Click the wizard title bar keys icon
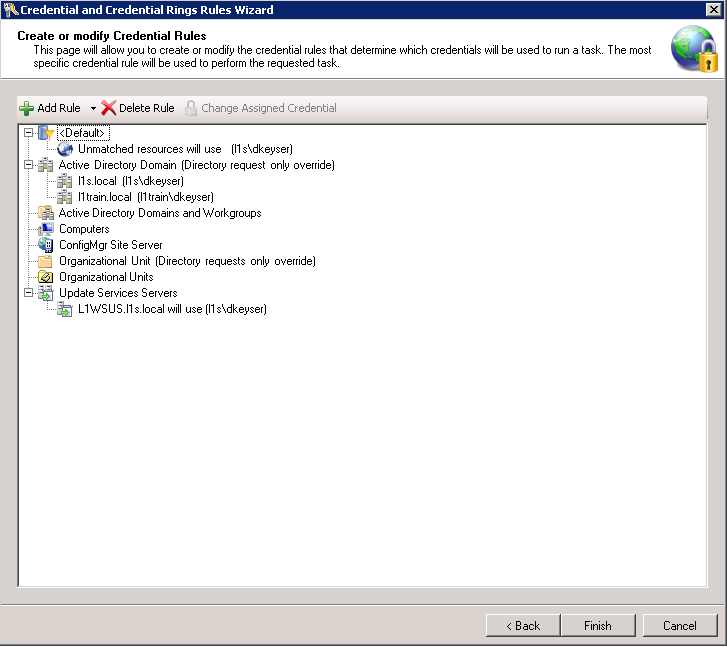Screen dimensions: 727x647 [x=10, y=10]
